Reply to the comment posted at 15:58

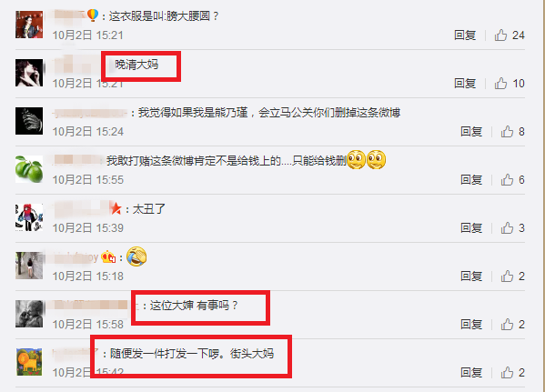[471, 324]
